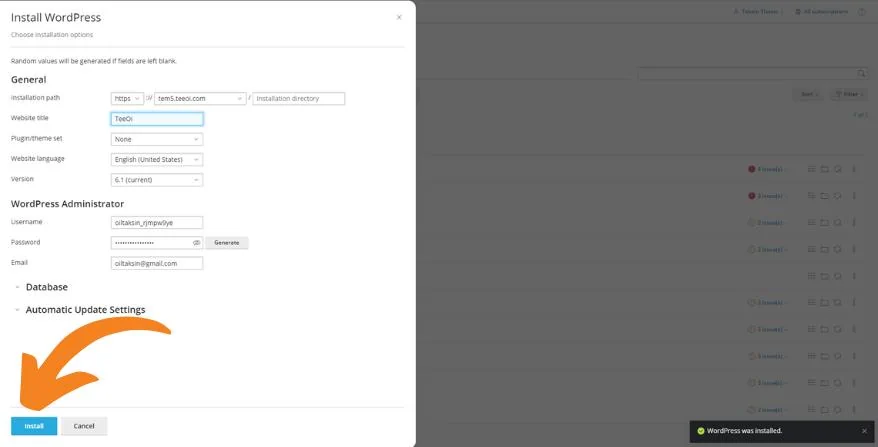Viewport: 878px width, 447px height.
Task: Open the tem5.teeoi.com domain dropdown
Action: tap(200, 99)
